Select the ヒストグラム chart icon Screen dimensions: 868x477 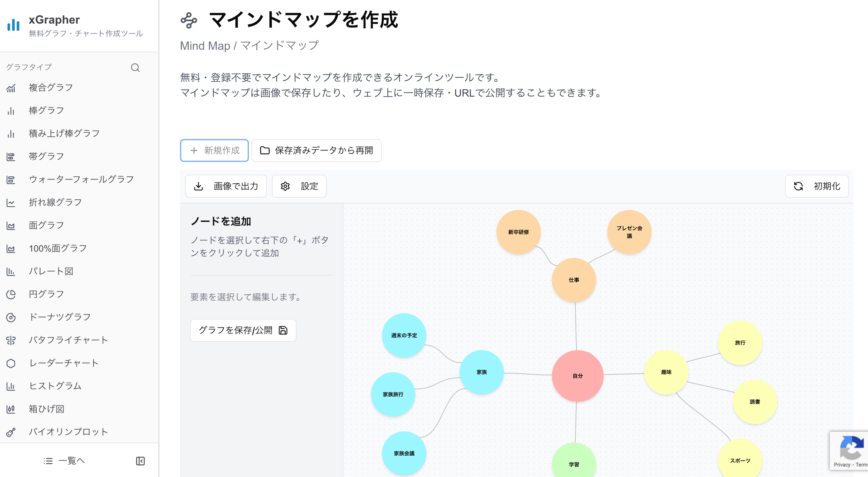tap(11, 386)
